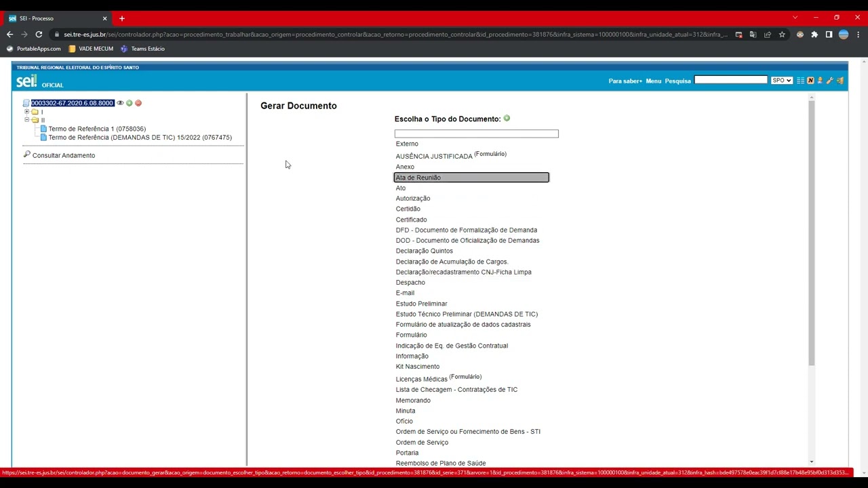This screenshot has height=488, width=868.
Task: Toggle the eye icon beside process number
Action: 120,103
